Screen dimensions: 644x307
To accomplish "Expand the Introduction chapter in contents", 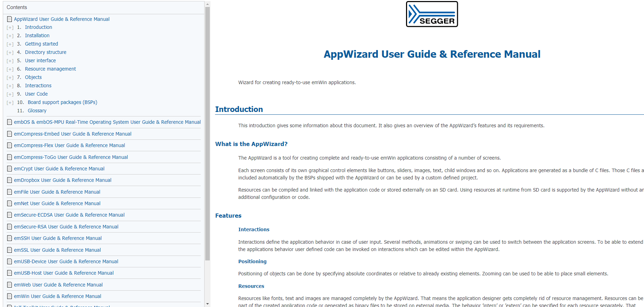I will click(x=10, y=27).
